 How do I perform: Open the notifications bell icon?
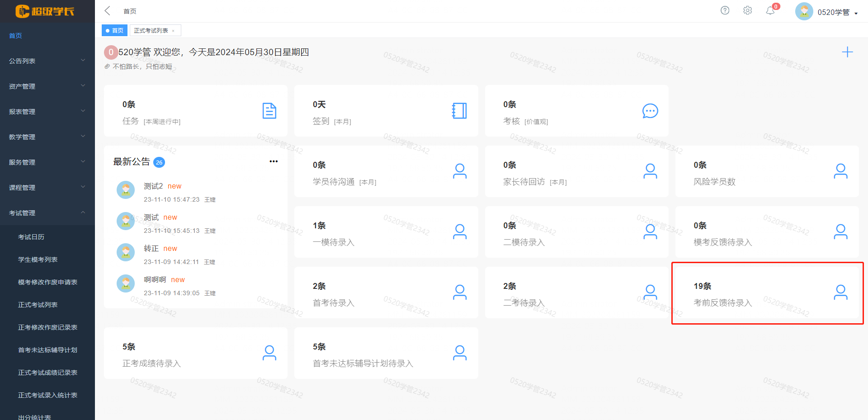(770, 10)
